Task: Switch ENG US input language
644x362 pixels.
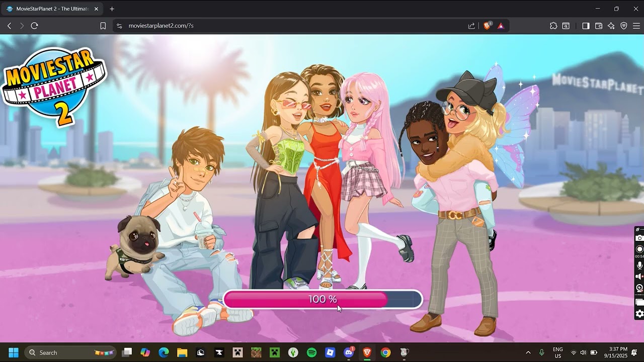Action: pyautogui.click(x=558, y=352)
